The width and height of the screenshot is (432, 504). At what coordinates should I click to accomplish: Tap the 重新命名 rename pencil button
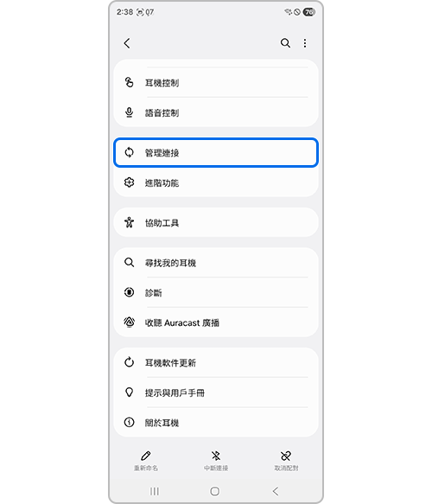tap(146, 461)
